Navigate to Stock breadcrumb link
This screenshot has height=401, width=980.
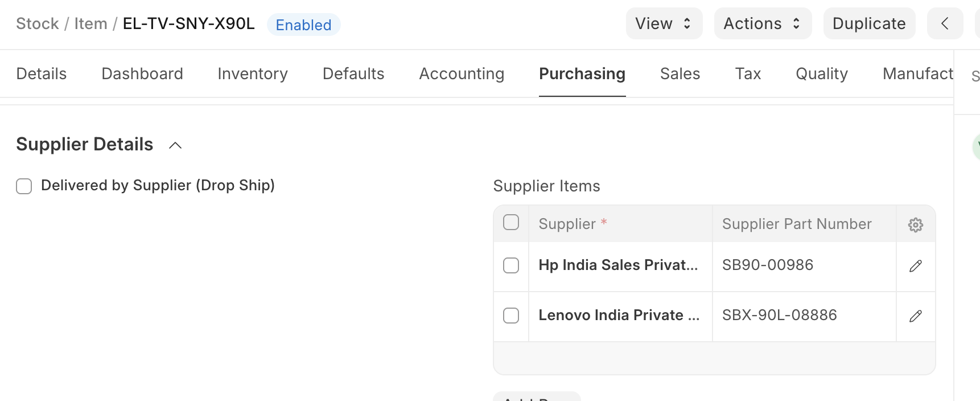tap(38, 23)
